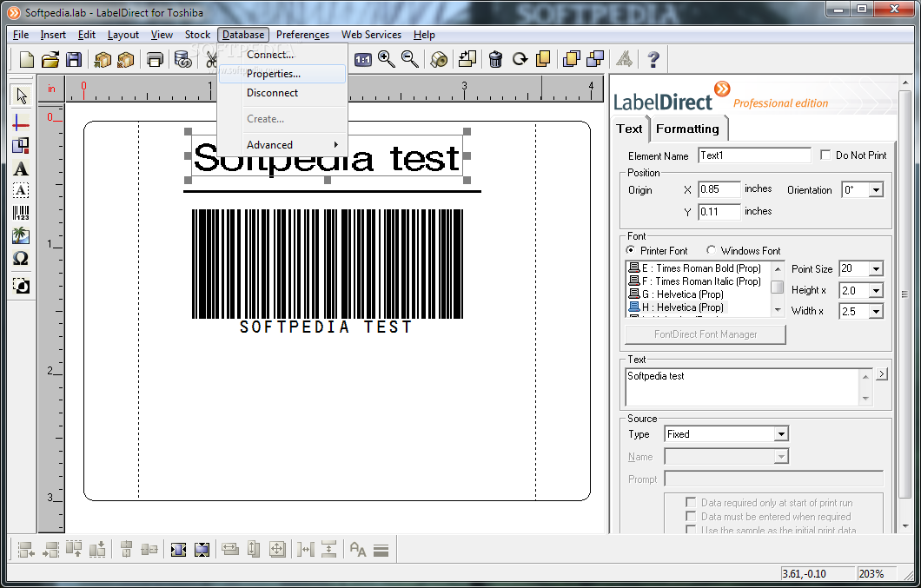Click the FontDirect Font Manager button
This screenshot has height=588, width=921.
pyautogui.click(x=706, y=334)
